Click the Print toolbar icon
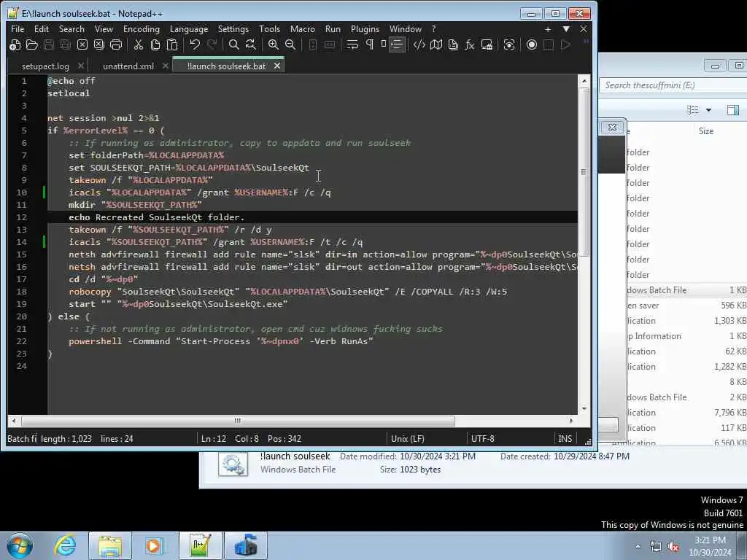Image resolution: width=747 pixels, height=560 pixels. point(116,44)
